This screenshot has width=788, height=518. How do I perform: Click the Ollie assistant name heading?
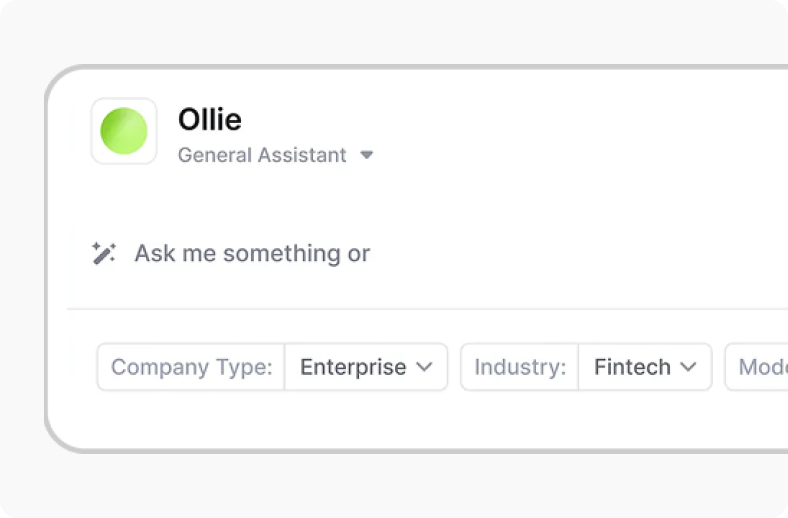point(210,120)
